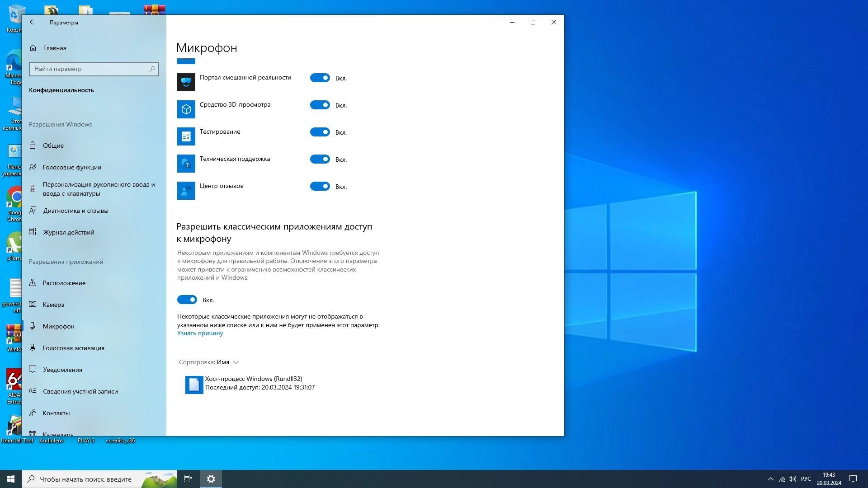Click the lock icon next to Общие
Image resolution: width=868 pixels, height=488 pixels.
(33, 145)
